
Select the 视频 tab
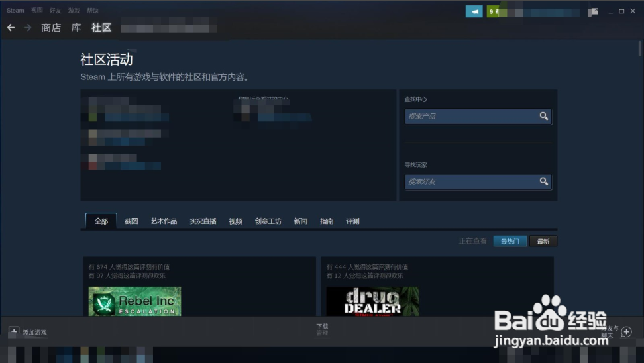pos(235,221)
